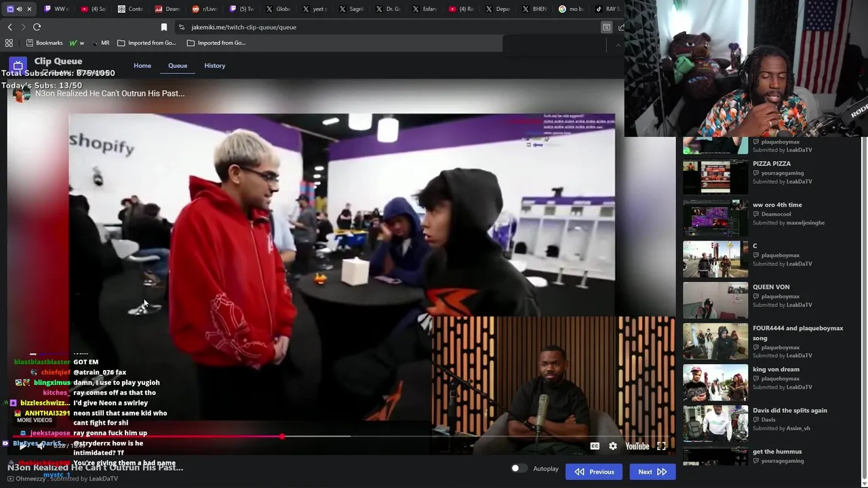Viewport: 868px width, 488px height.
Task: Open the clip titled 'C' thumbnail
Action: (x=715, y=259)
